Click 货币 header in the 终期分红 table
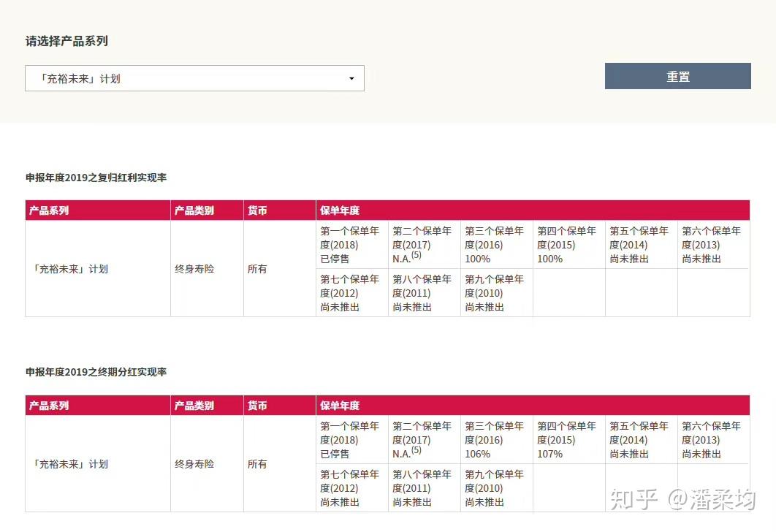776x532 pixels. pyautogui.click(x=280, y=406)
